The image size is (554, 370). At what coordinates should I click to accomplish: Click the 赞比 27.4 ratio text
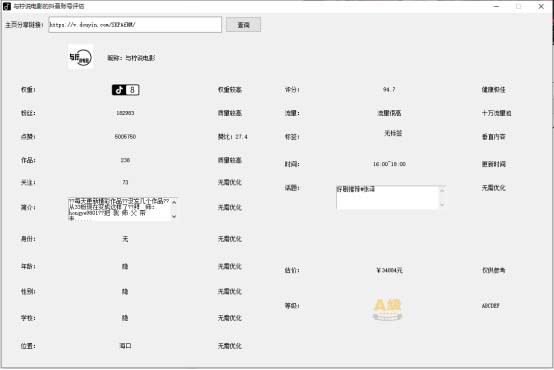pos(232,136)
